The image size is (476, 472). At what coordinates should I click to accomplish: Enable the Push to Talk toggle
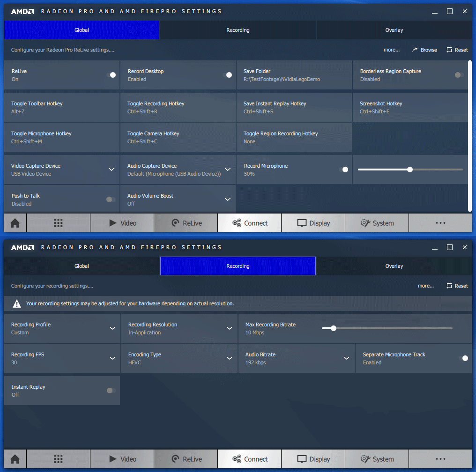pyautogui.click(x=111, y=199)
